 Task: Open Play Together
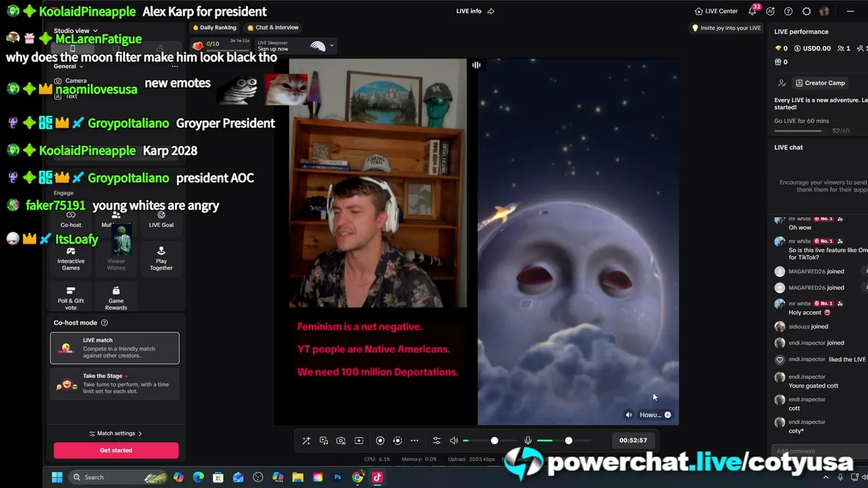(161, 259)
